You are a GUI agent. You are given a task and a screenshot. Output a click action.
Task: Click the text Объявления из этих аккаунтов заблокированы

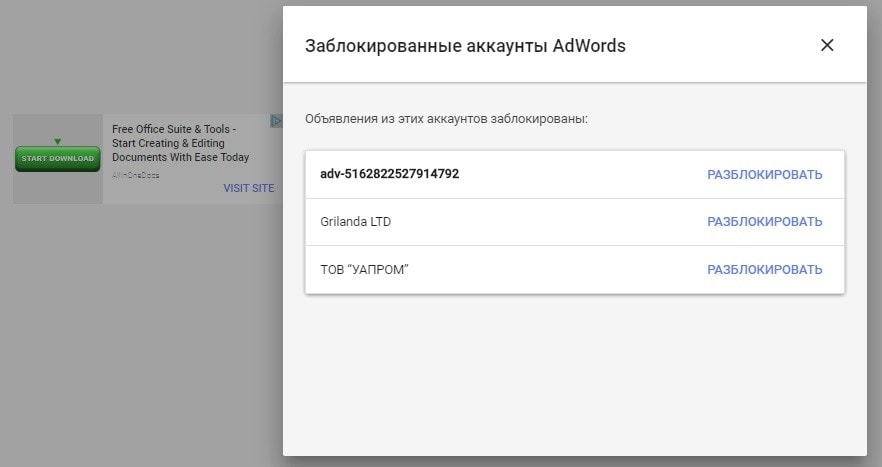click(446, 119)
